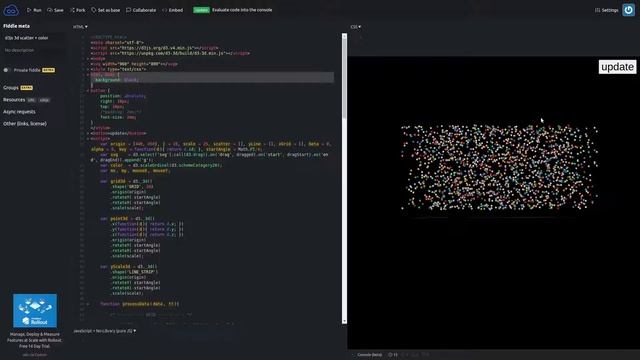Click scroll-up arrow of HTML editor
Image resolution: width=640 pixels, height=360 pixels.
coord(344,36)
